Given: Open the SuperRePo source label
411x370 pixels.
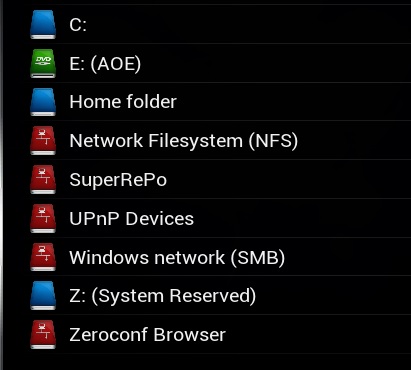Looking at the screenshot, I should (x=118, y=180).
